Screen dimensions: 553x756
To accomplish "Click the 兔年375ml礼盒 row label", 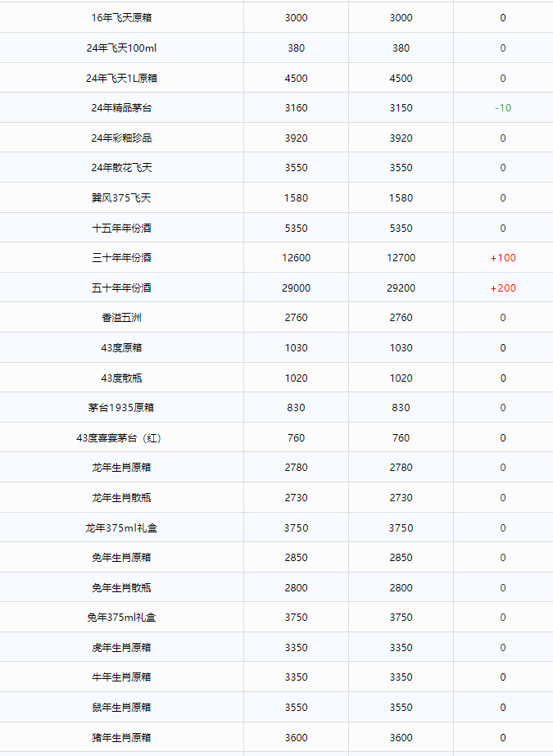I will 121,618.
